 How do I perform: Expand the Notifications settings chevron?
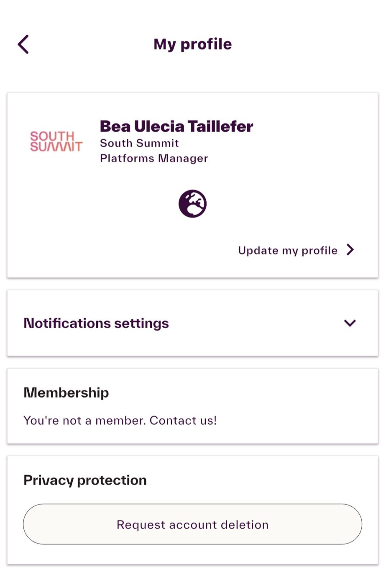click(x=350, y=323)
